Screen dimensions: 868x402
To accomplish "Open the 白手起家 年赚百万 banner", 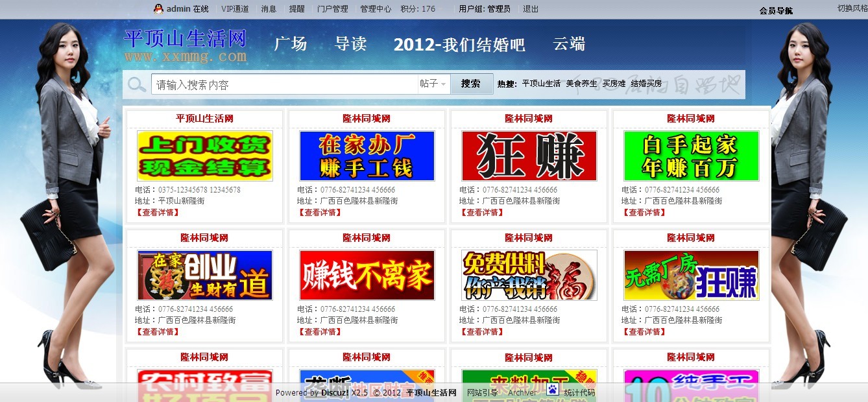I will 691,156.
